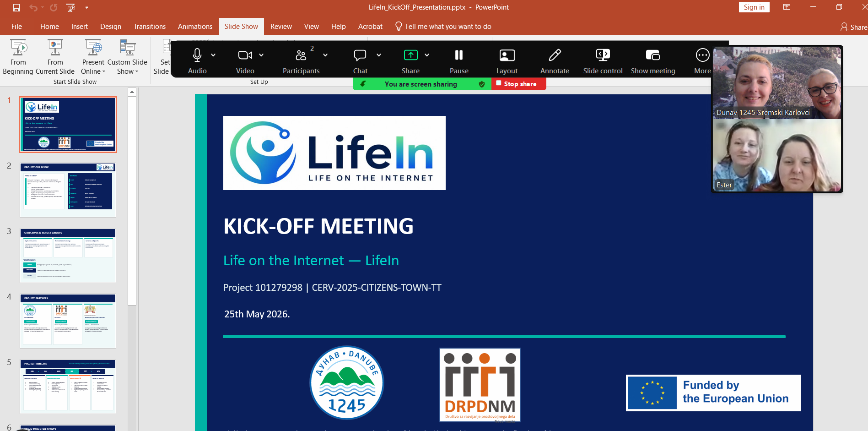868x431 pixels.
Task: Open the Acrobat tab
Action: [370, 27]
